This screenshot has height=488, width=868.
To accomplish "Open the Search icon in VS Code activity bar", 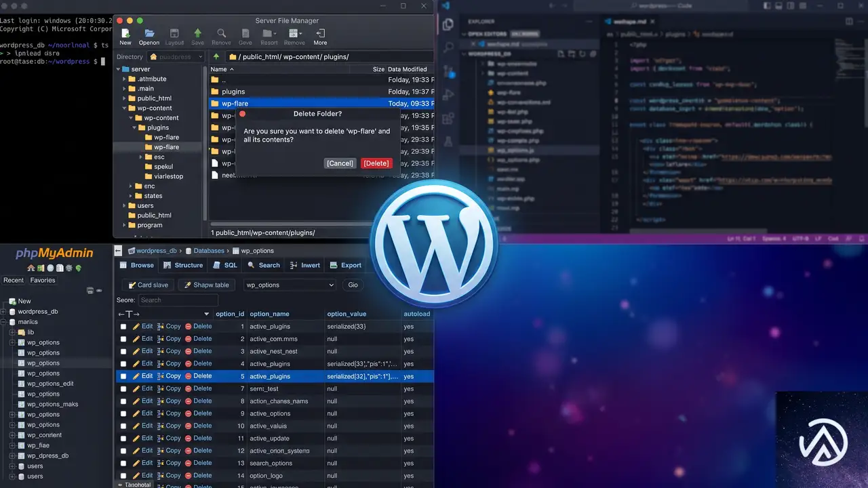I will click(448, 48).
